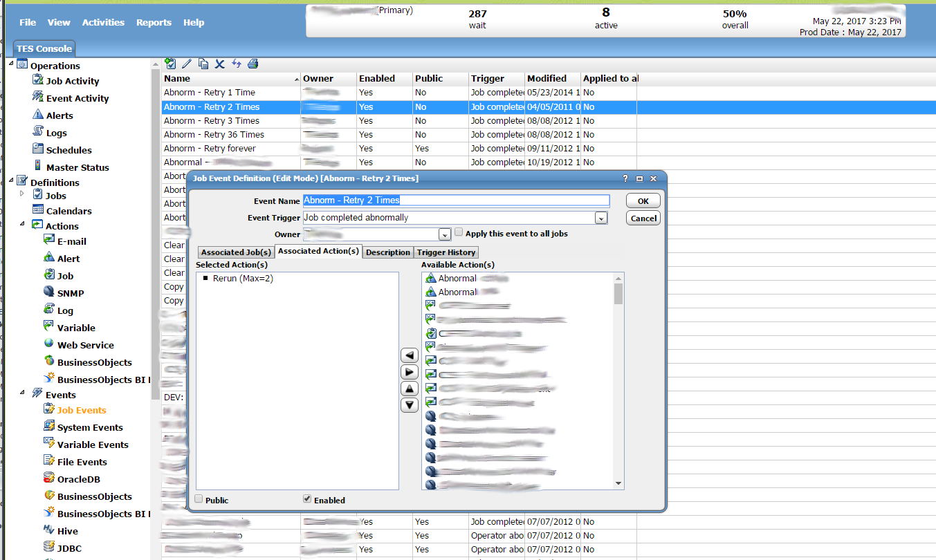
Task: Click the refresh arrows toolbar icon
Action: (x=237, y=64)
